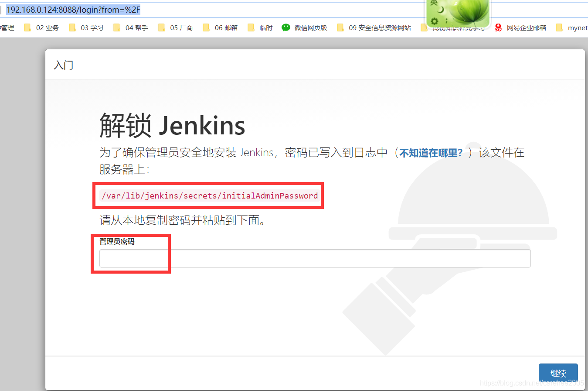This screenshot has height=391, width=588.
Task: Click the 管理员密码 field label
Action: [117, 241]
